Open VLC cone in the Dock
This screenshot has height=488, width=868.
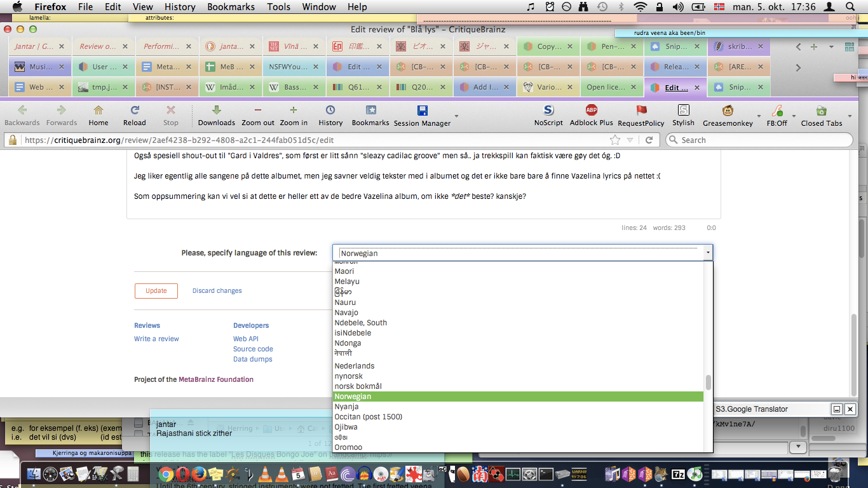click(x=265, y=474)
